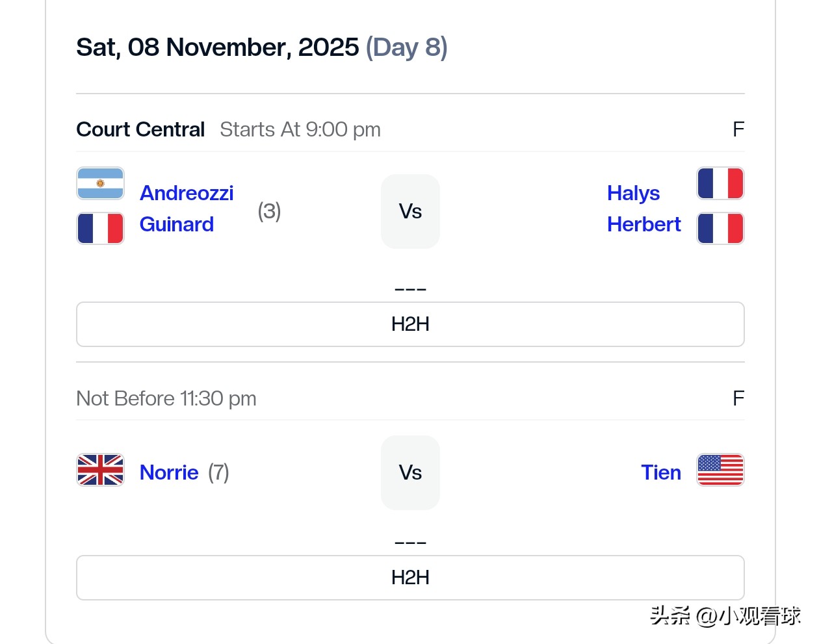Open Andreozzi's player profile link

click(187, 193)
